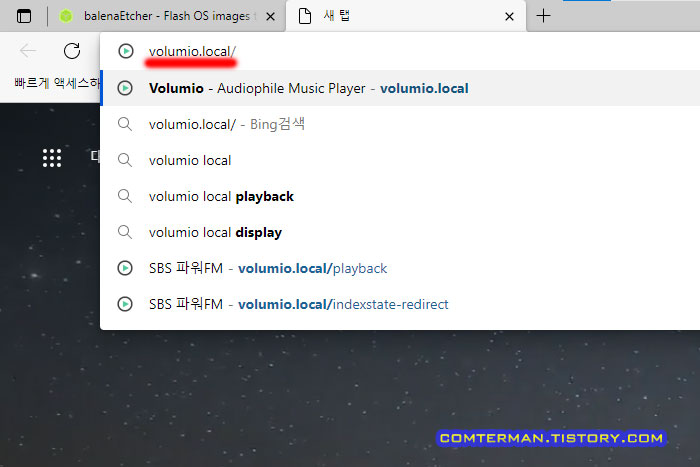Open the tab actions menu icon
Screen dimensions: 700x467
[24, 16]
